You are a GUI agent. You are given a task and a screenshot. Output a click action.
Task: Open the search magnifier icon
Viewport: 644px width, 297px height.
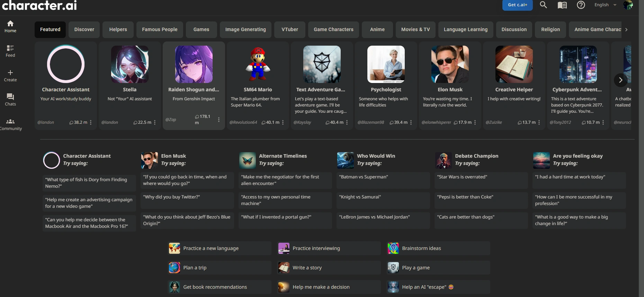543,5
